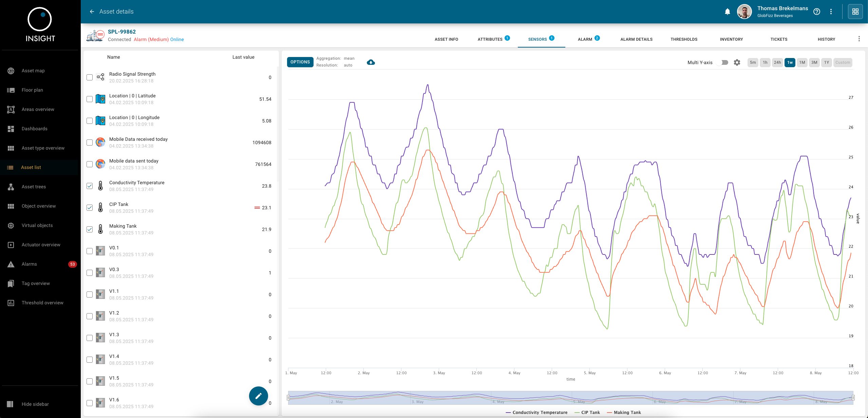The height and width of the screenshot is (418, 868).
Task: Select the 24h time range
Action: point(777,62)
